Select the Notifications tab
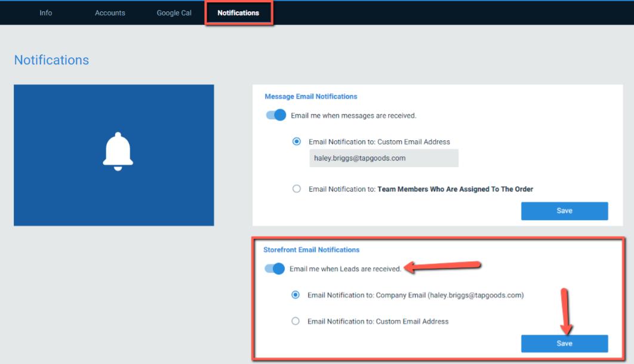 [238, 13]
